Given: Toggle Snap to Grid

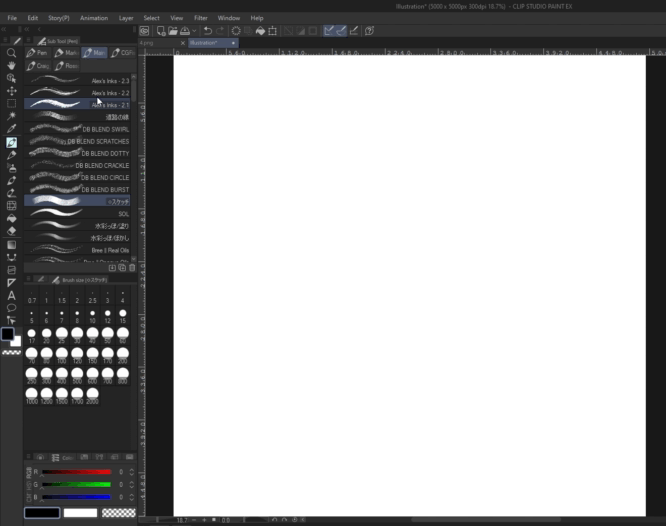Looking at the screenshot, I should click(353, 31).
